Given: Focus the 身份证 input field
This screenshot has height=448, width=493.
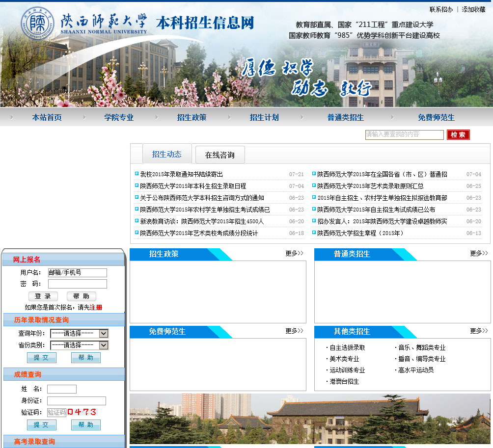Looking at the screenshot, I should point(77,401).
